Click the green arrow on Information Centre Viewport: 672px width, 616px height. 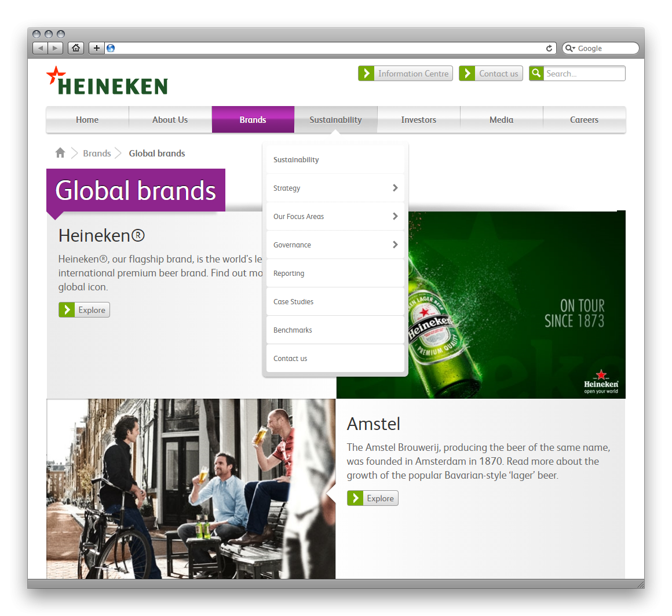pos(366,73)
